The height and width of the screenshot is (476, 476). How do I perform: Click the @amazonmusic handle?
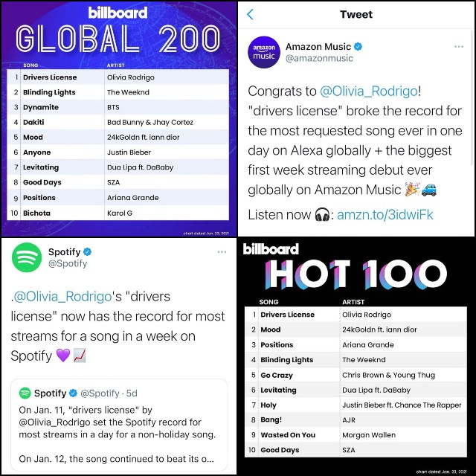(319, 58)
